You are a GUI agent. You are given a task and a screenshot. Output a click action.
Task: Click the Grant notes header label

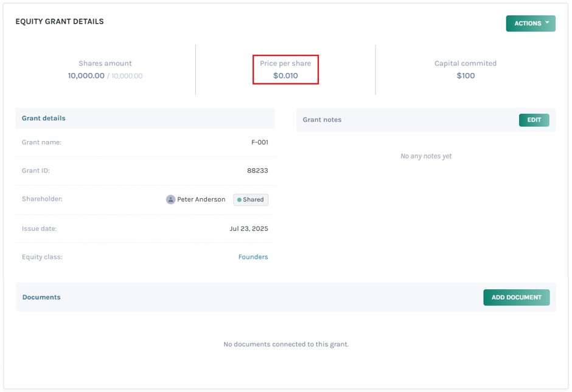(322, 120)
